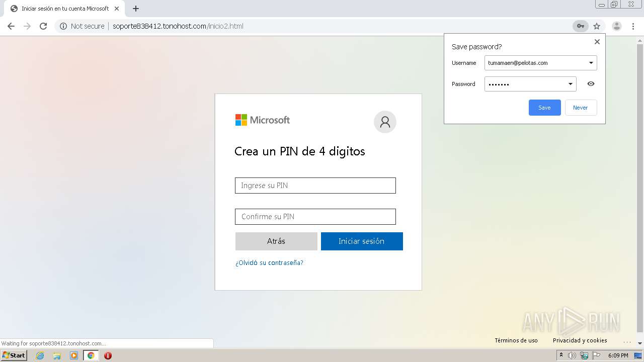This screenshot has width=644, height=362.
Task: Click the volume tray icon
Action: 572,355
